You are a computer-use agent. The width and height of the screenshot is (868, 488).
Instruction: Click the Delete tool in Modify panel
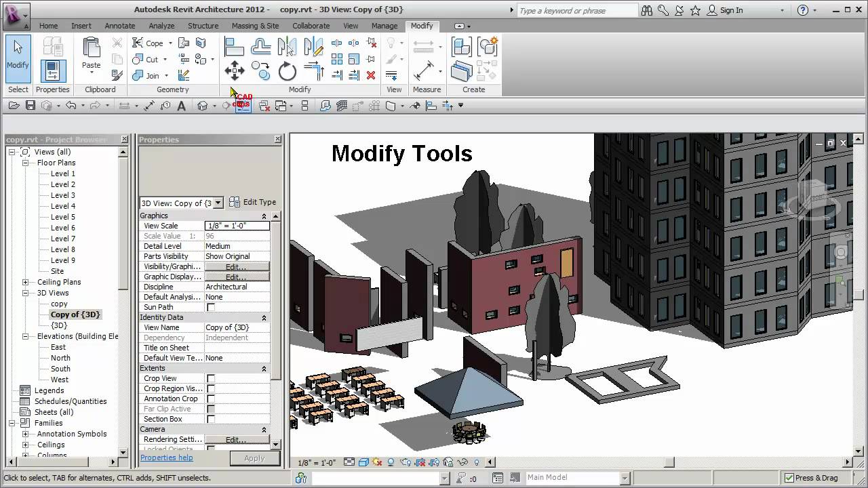click(370, 75)
